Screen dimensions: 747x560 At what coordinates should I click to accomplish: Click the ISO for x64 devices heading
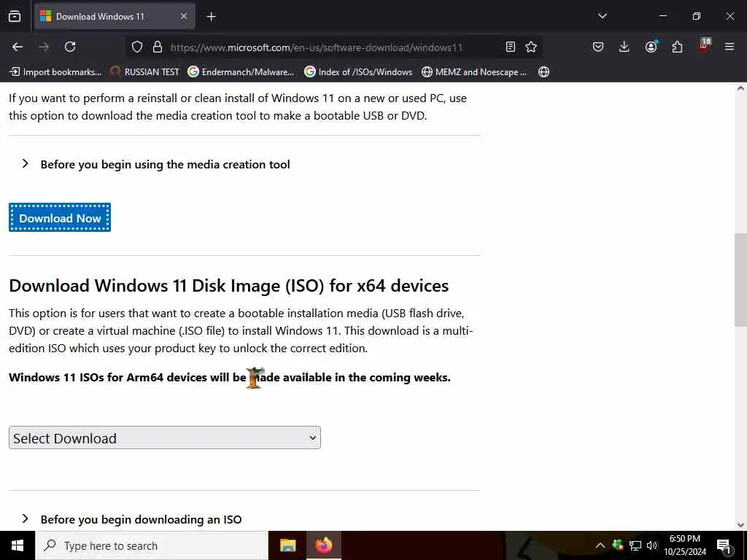(228, 286)
